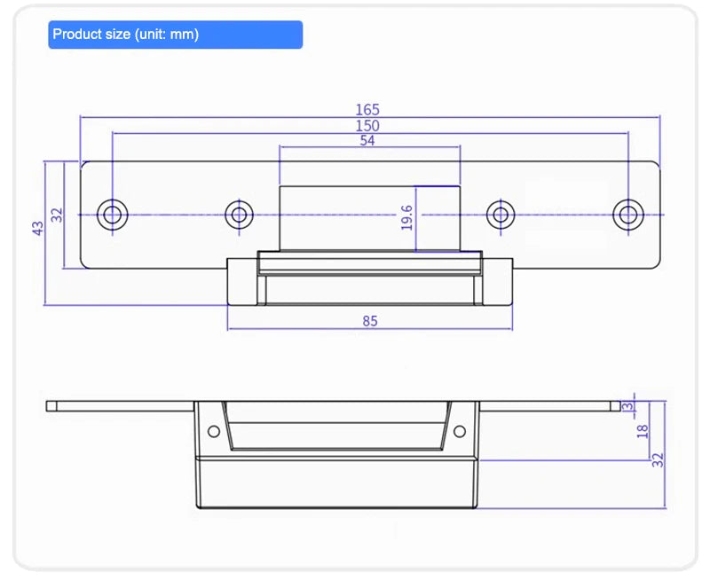
Task: Click the 19.6 vertical dimension label
Action: point(406,217)
